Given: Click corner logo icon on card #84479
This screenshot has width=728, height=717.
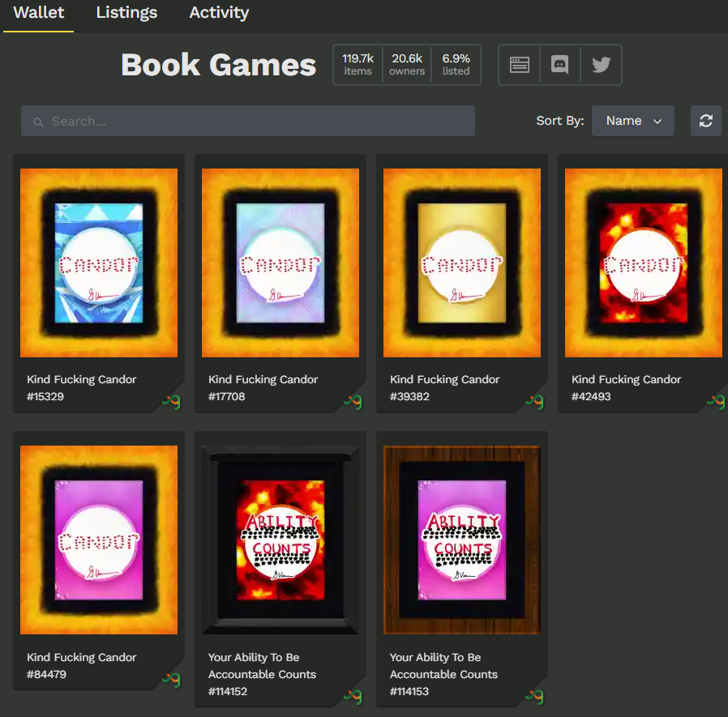Looking at the screenshot, I should point(171,680).
